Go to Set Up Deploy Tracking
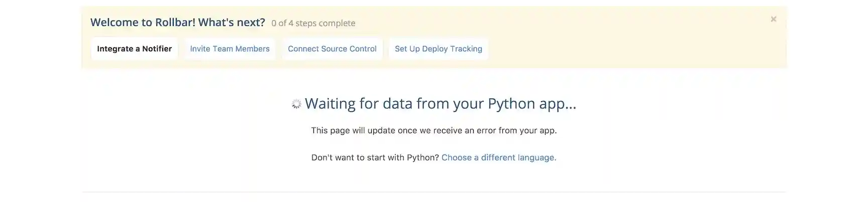Viewport: 868px width, 202px height. [x=438, y=49]
